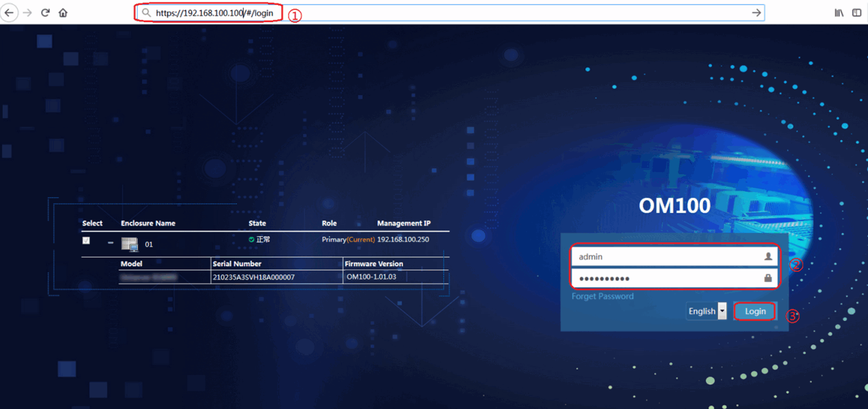Open the browser library icon
Image resolution: width=868 pixels, height=409 pixels.
pyautogui.click(x=839, y=13)
